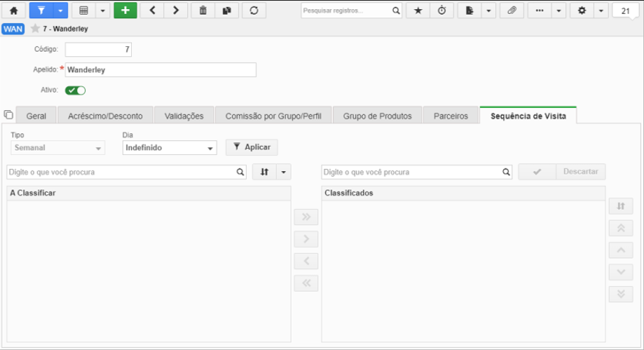Screen dimensions: 644x350
Task: Click the Aplicar filter button
Action: tap(252, 147)
